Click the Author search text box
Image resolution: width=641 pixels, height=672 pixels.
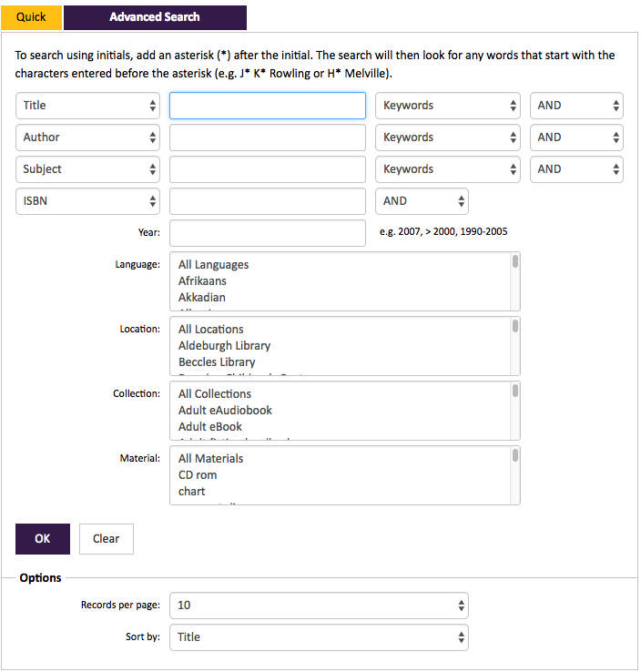pyautogui.click(x=268, y=137)
